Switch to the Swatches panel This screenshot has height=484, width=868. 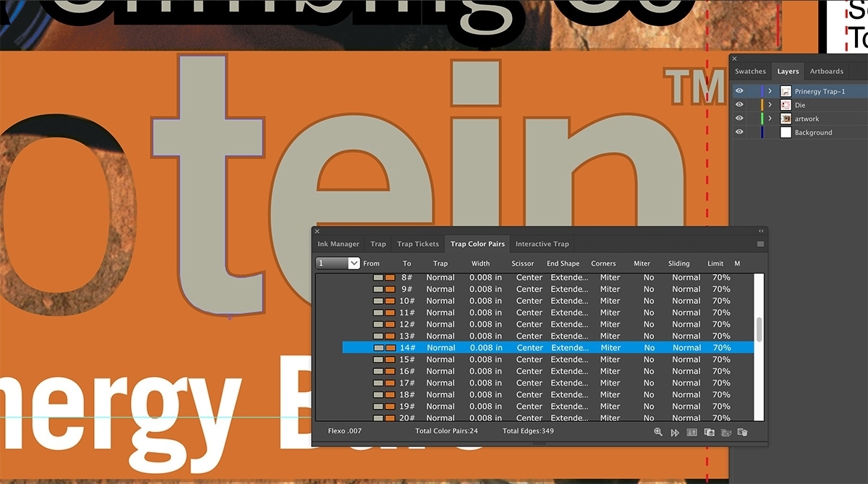750,71
